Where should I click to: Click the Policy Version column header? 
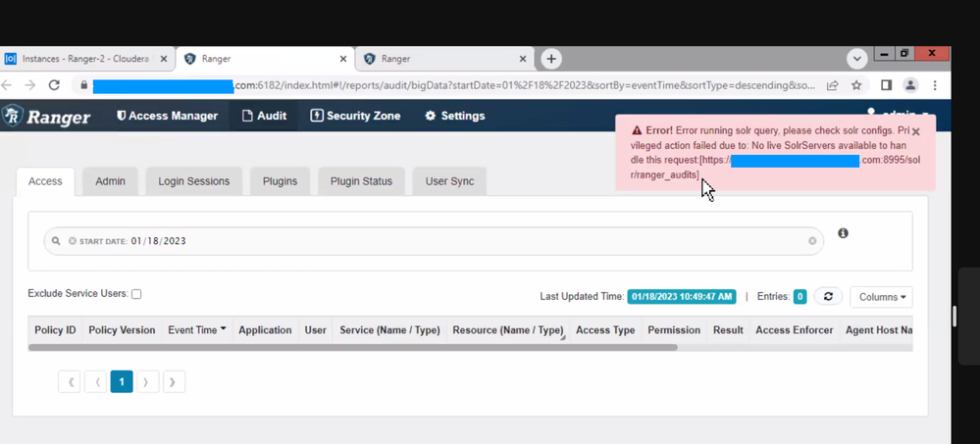click(122, 329)
